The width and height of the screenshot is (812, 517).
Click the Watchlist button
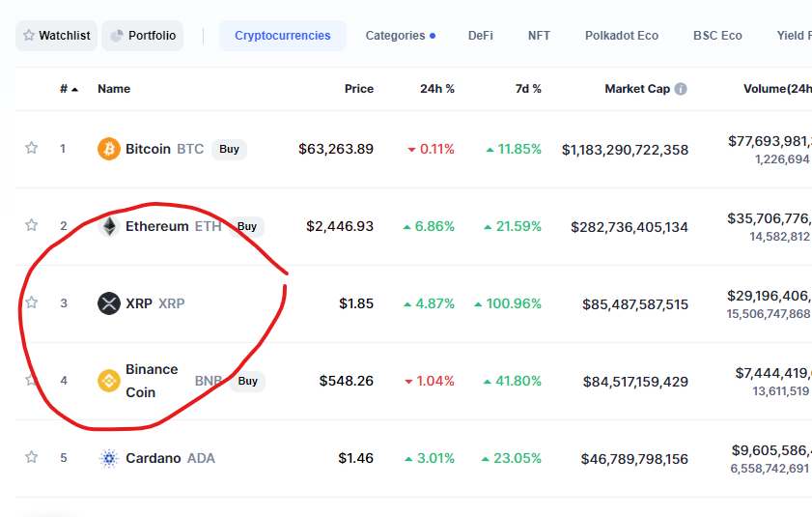click(56, 35)
